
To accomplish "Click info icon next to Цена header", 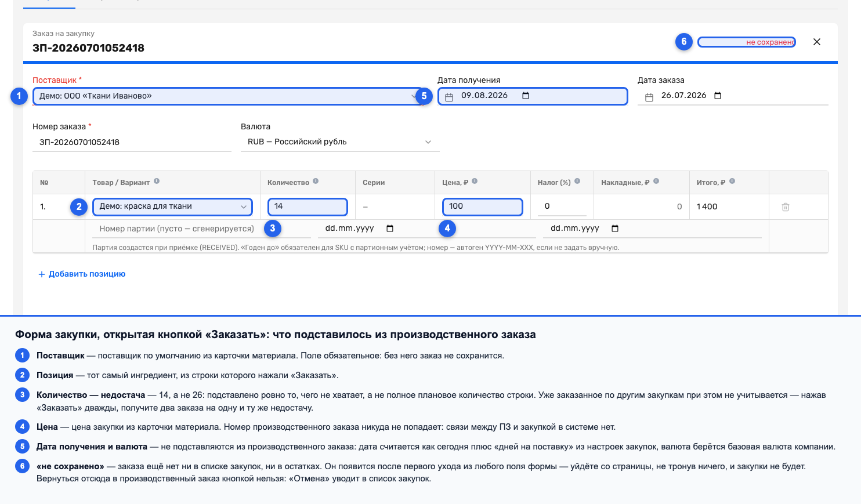I will tap(475, 182).
